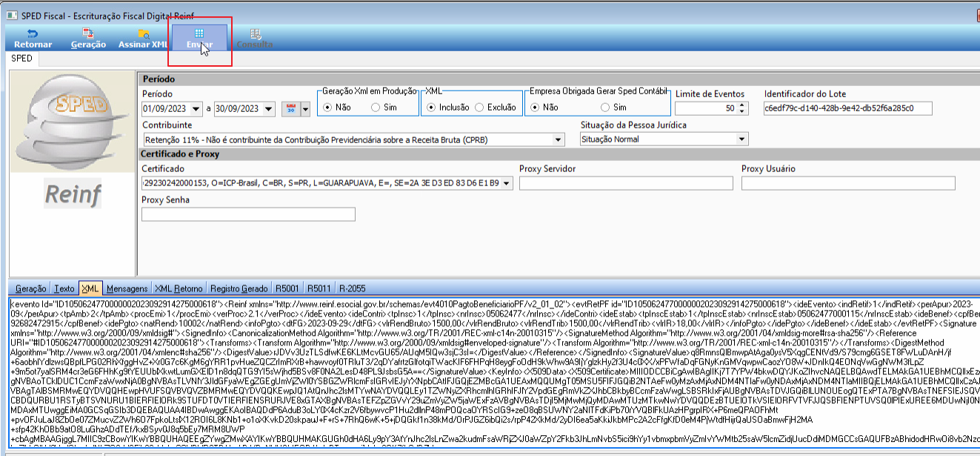The image size is (980, 456).
Task: Click the Proxy Servidor input field
Action: [x=626, y=182]
